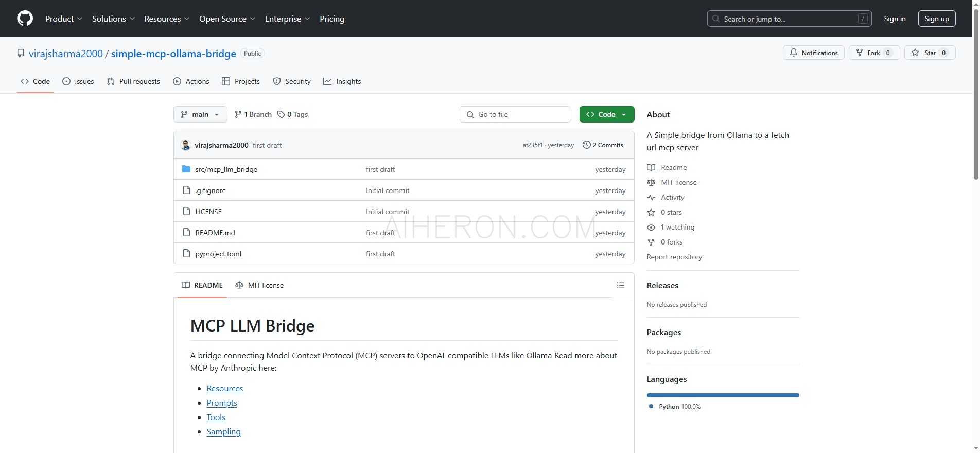The width and height of the screenshot is (980, 453).
Task: Click the fork icon next to 0 forks
Action: tap(651, 242)
